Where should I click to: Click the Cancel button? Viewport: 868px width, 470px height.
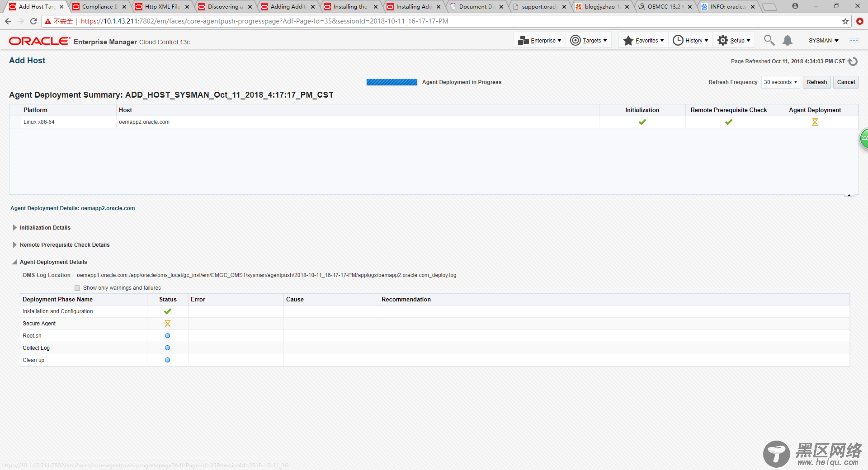[846, 82]
